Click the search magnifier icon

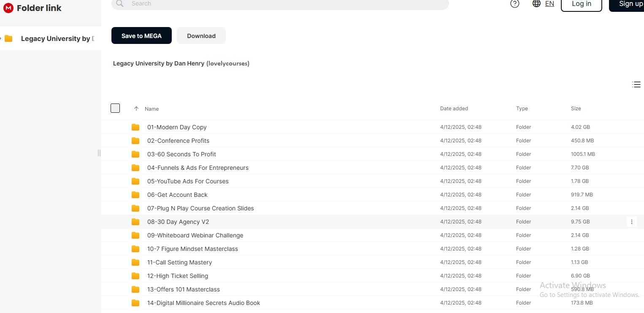(120, 4)
